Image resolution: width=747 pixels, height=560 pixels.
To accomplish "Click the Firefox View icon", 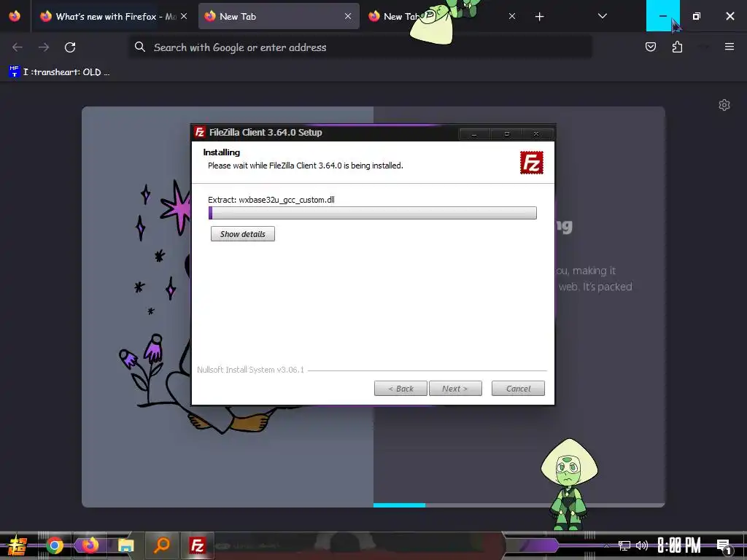I will [15, 16].
